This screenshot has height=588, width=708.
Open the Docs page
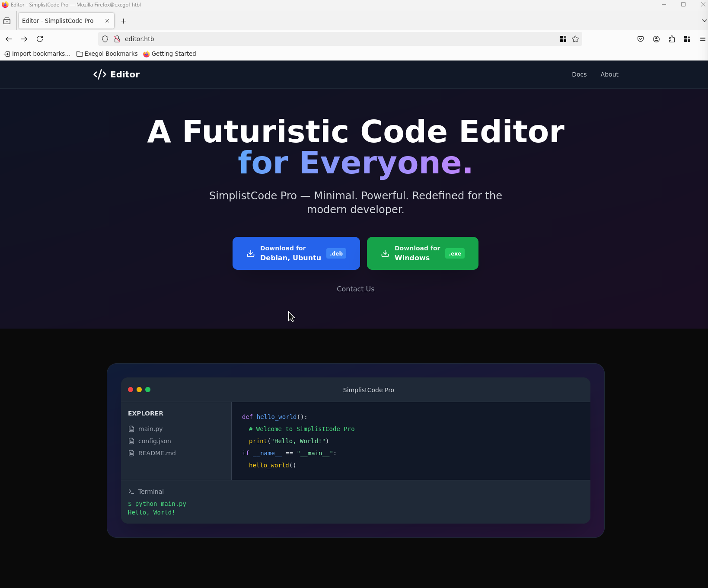pyautogui.click(x=579, y=74)
